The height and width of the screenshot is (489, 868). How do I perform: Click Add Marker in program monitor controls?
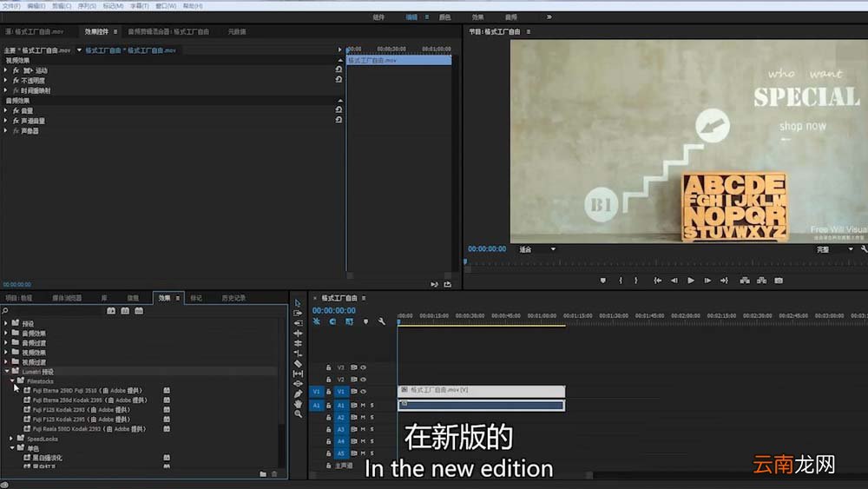tap(603, 281)
